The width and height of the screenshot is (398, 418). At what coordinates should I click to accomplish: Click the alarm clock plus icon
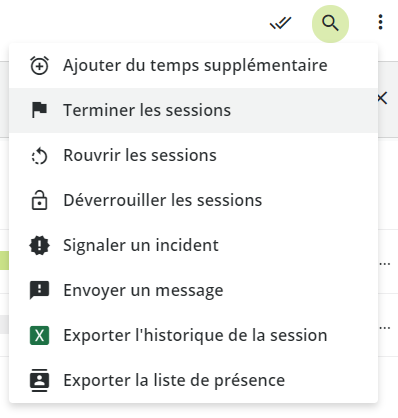tap(39, 65)
